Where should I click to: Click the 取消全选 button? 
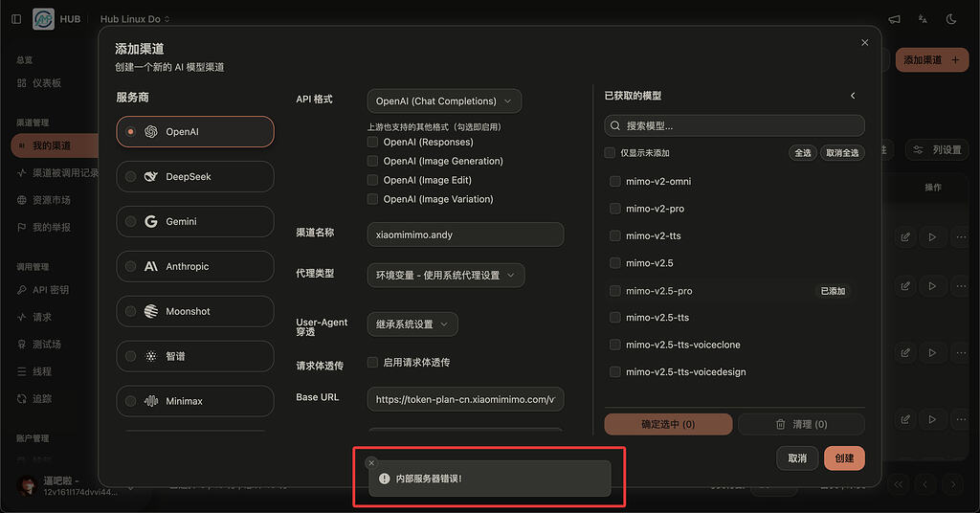842,153
